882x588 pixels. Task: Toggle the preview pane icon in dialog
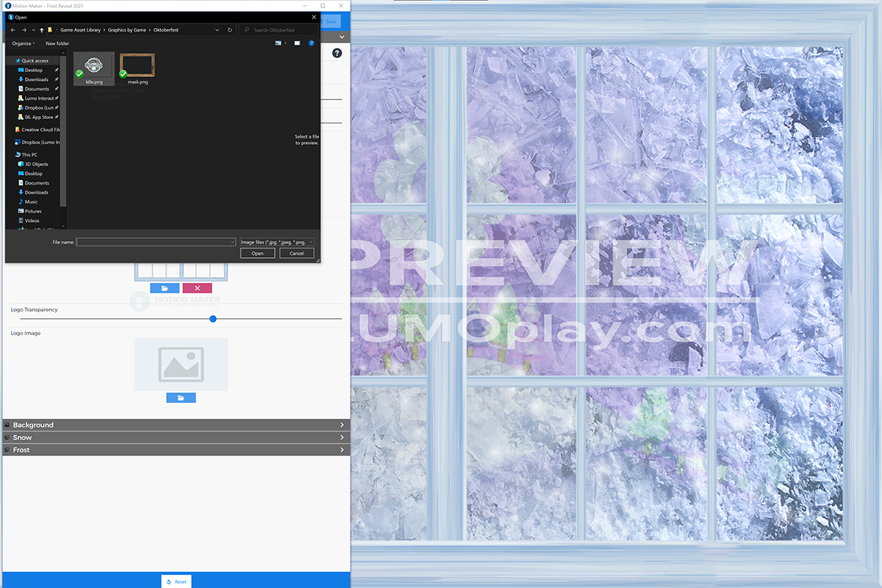pyautogui.click(x=297, y=43)
